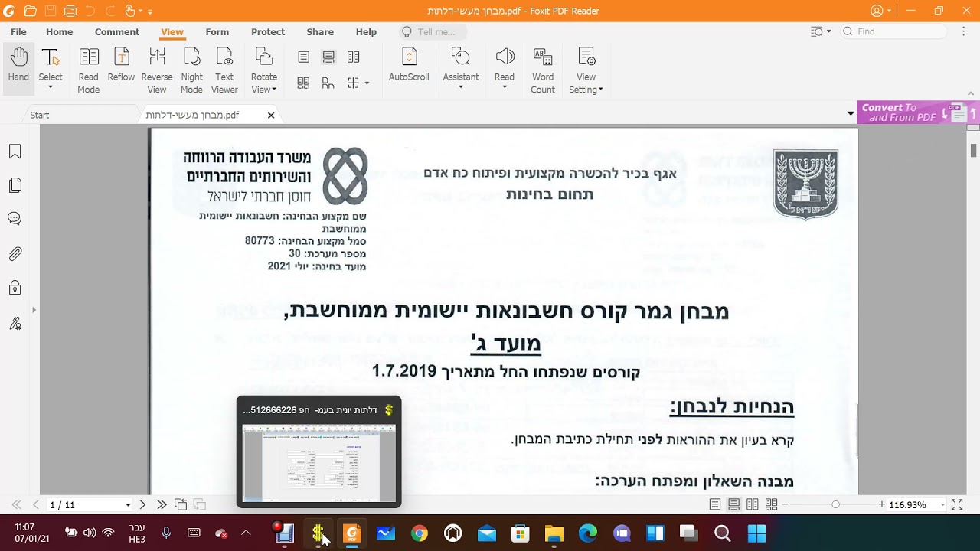Switch to Read Mode
Image resolution: width=980 pixels, height=551 pixels.
pos(88,69)
